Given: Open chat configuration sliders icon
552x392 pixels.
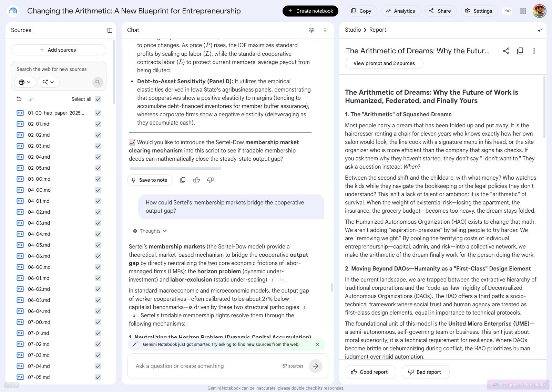Looking at the screenshot, I should coord(311,30).
